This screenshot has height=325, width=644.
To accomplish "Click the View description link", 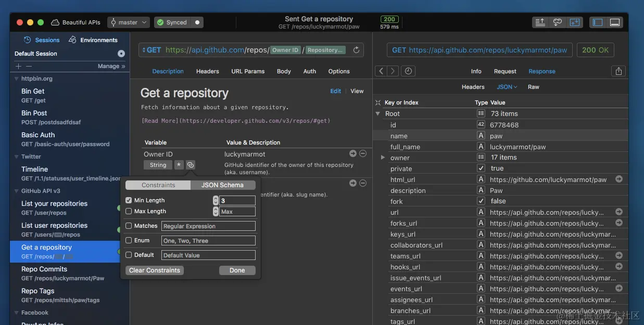I will pos(357,91).
